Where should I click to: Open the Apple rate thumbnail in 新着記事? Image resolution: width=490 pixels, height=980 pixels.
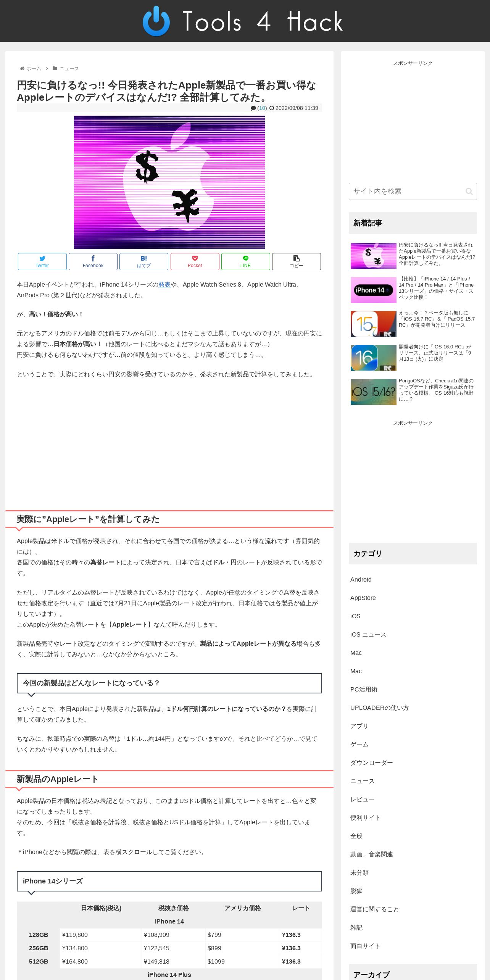point(374,256)
